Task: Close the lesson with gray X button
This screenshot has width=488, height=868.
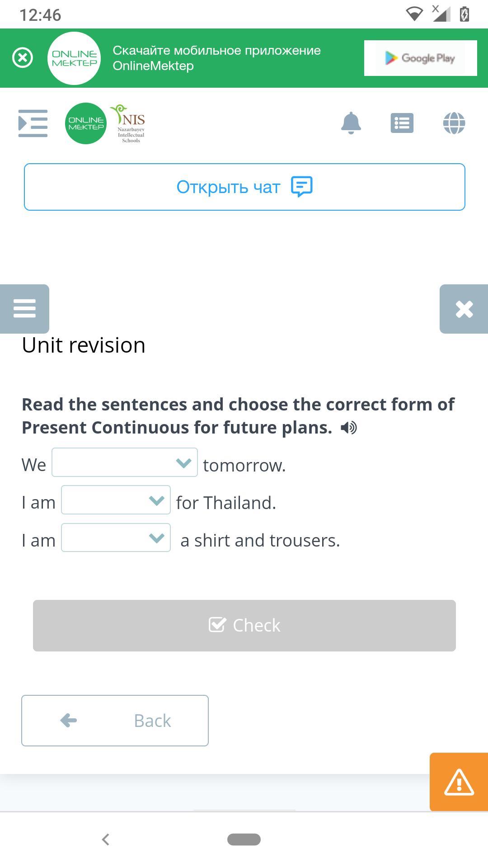Action: pos(464,309)
